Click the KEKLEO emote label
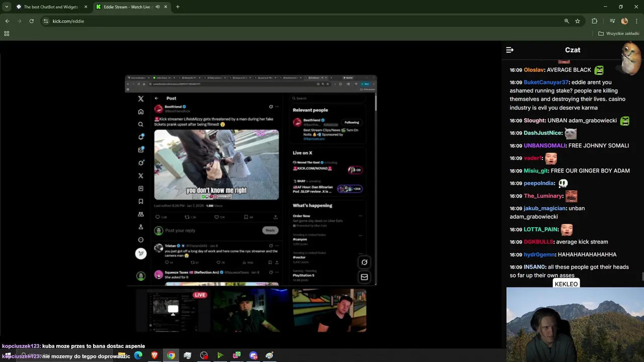Viewport: 644px width, 362px height. tap(566, 284)
